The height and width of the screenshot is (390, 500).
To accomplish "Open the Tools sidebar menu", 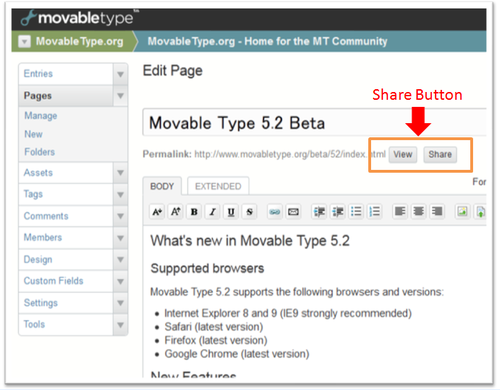I will (66, 325).
